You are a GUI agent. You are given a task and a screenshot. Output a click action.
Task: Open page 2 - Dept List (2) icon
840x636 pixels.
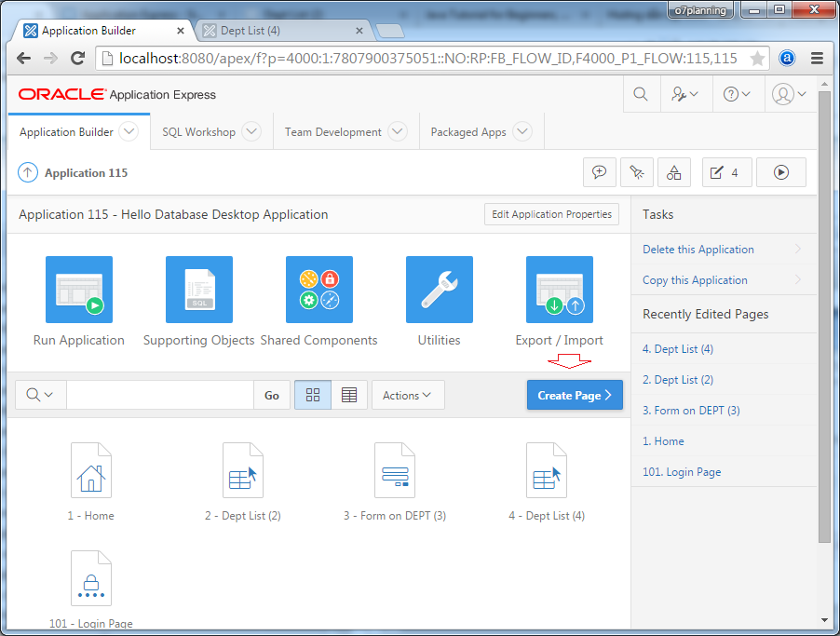(x=243, y=470)
